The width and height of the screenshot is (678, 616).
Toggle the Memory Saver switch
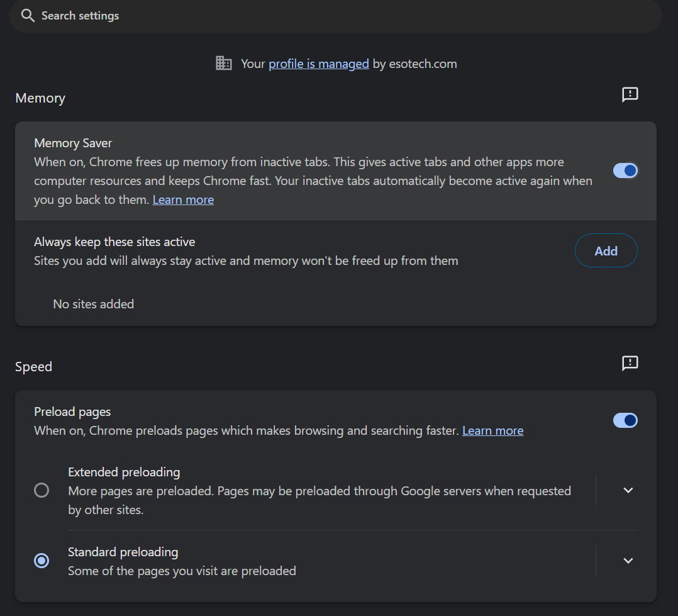click(625, 171)
